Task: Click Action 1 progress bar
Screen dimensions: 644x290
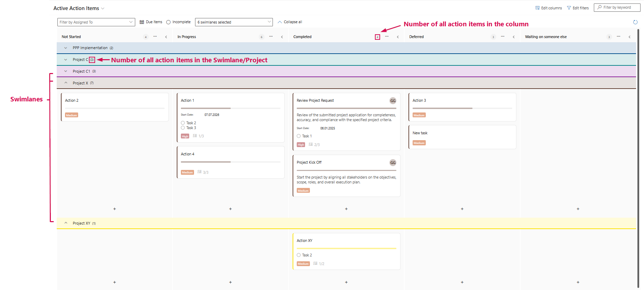Action: coord(230,108)
